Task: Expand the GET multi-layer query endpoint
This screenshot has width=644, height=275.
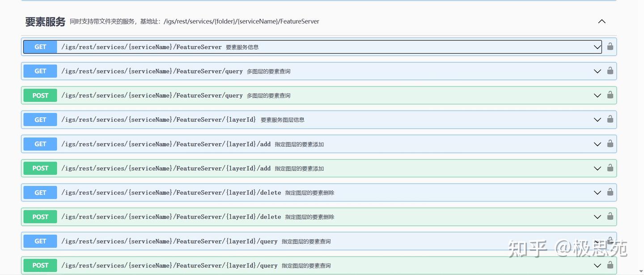Action: tap(597, 71)
